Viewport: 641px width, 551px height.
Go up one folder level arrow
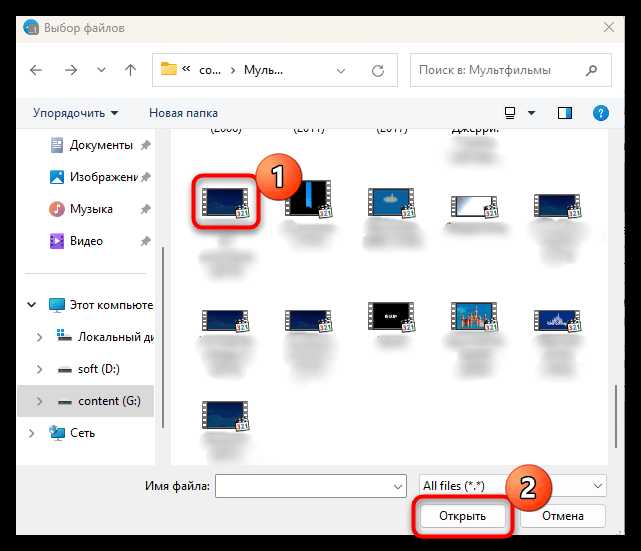point(130,70)
